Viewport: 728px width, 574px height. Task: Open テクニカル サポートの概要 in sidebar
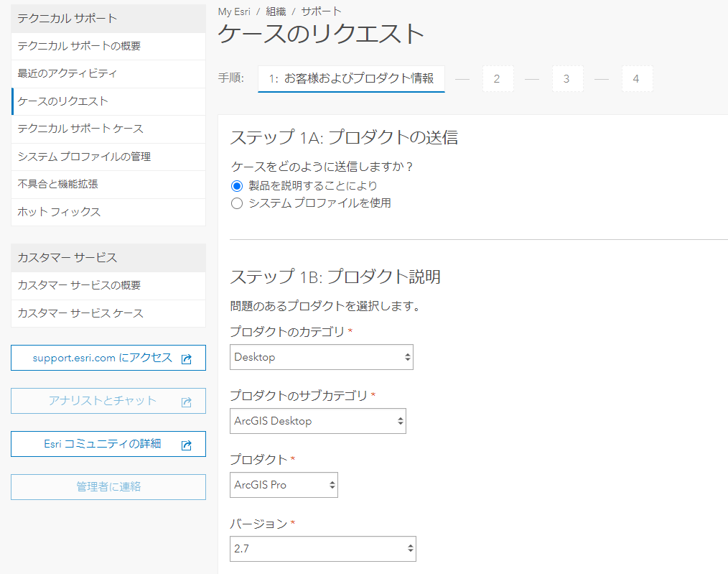pos(108,46)
